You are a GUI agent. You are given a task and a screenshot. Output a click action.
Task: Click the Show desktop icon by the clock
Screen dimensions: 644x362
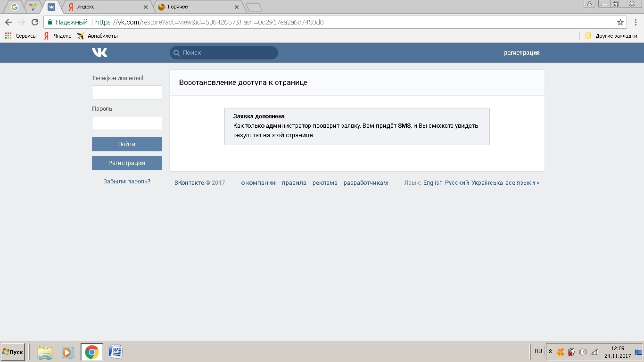(639, 352)
